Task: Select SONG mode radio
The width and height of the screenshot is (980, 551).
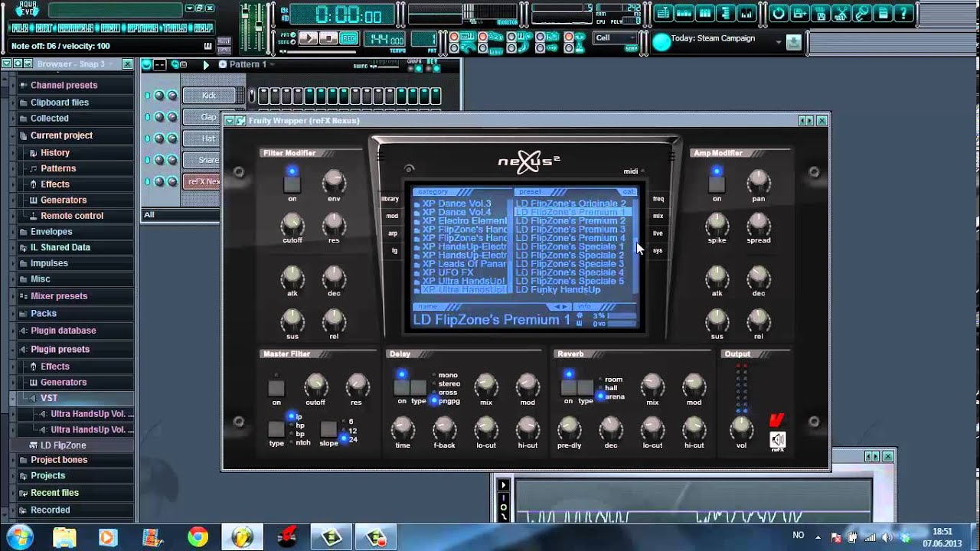Action: point(293,42)
